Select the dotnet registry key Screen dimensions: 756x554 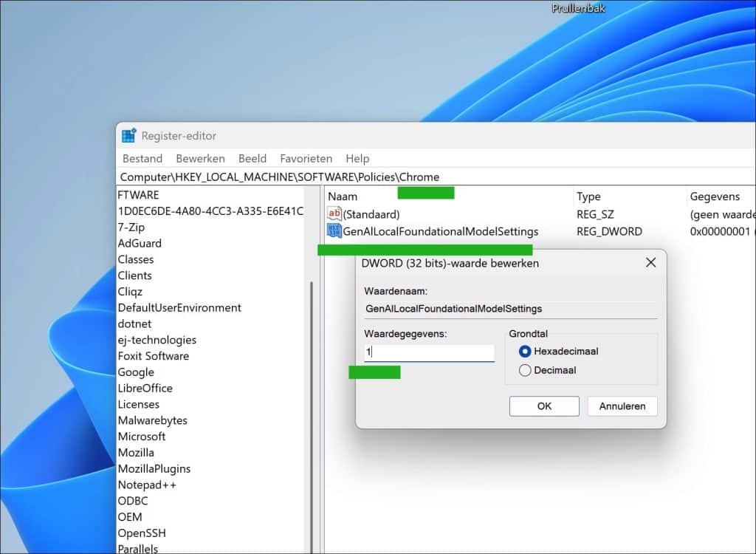(x=134, y=324)
